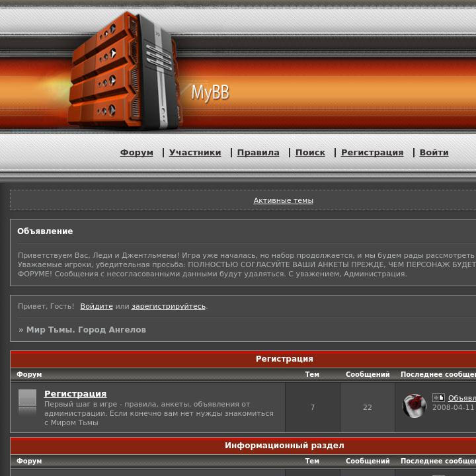Open the Регистрация forum title link
Viewport: 476px width, 476px height.
click(x=75, y=394)
